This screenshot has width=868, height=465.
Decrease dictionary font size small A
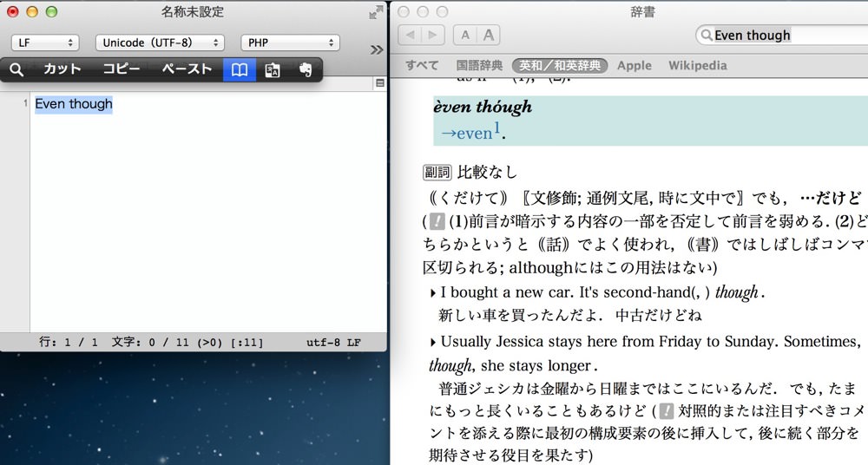coord(465,35)
